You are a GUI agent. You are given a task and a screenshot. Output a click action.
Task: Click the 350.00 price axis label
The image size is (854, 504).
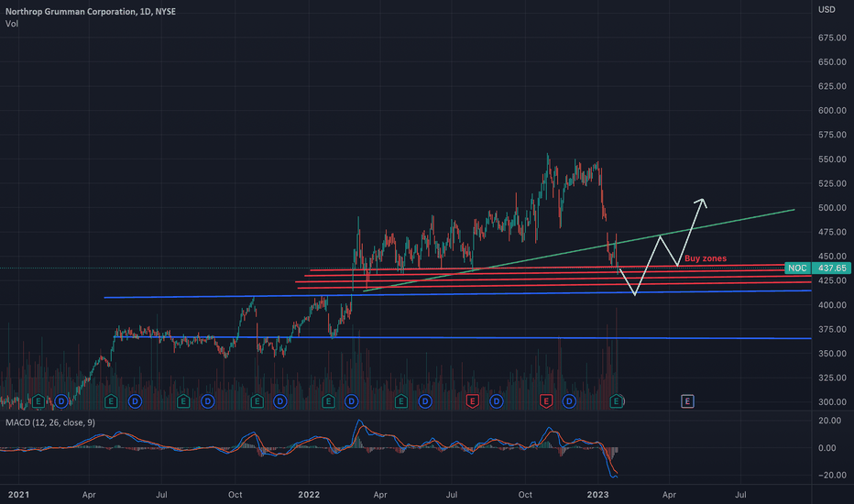pyautogui.click(x=832, y=353)
